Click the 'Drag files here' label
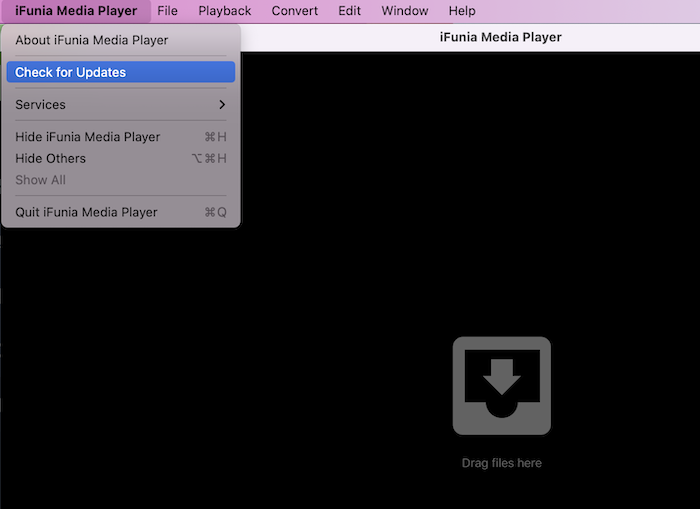 coord(501,463)
